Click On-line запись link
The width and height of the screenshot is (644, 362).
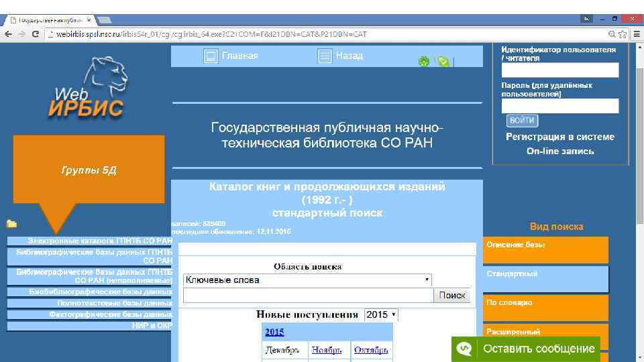[x=560, y=151]
